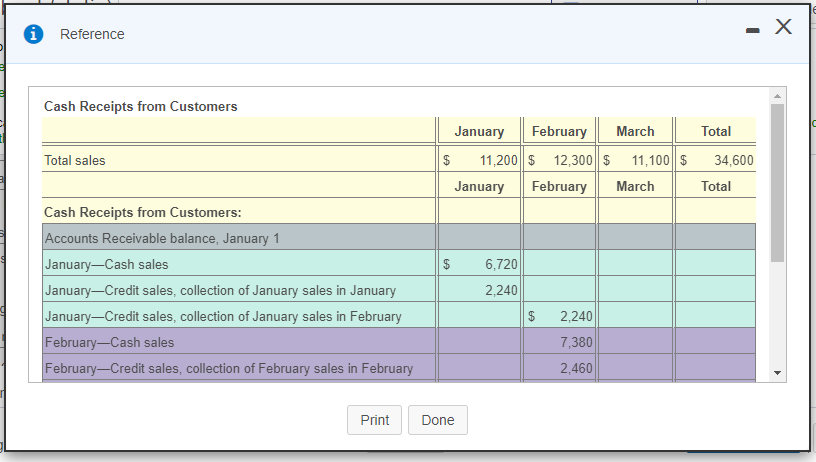Screen dimensions: 816x462
Task: Click the 'January—Cash sales' row label
Action: click(107, 264)
